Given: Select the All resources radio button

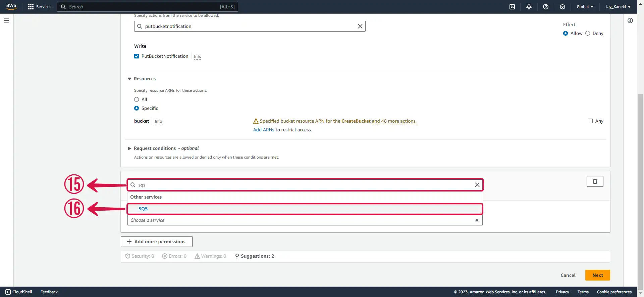Looking at the screenshot, I should click(x=137, y=99).
